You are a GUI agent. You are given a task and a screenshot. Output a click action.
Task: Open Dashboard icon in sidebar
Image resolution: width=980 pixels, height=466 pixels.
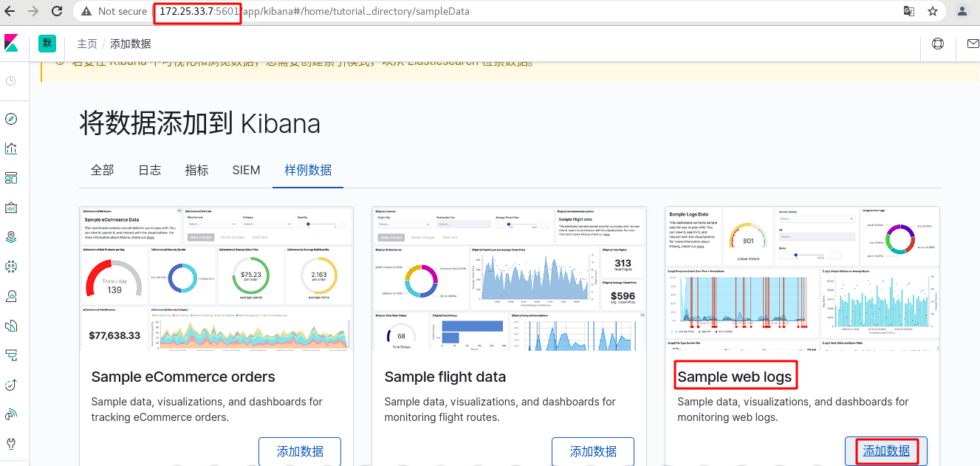(x=11, y=178)
